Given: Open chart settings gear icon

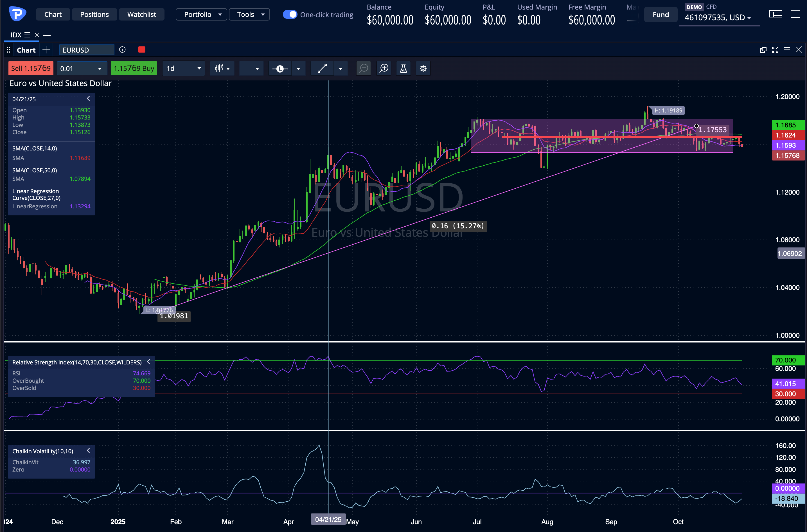Looking at the screenshot, I should click(x=423, y=69).
